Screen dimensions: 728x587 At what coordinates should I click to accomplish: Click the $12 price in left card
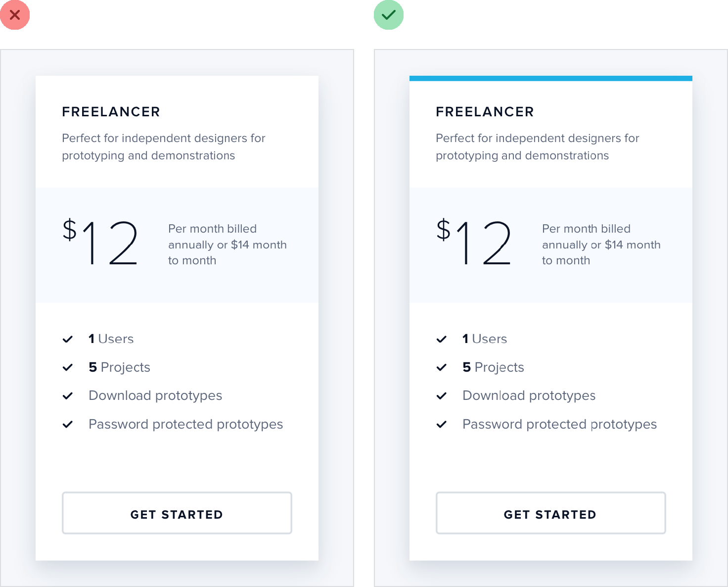pos(100,243)
